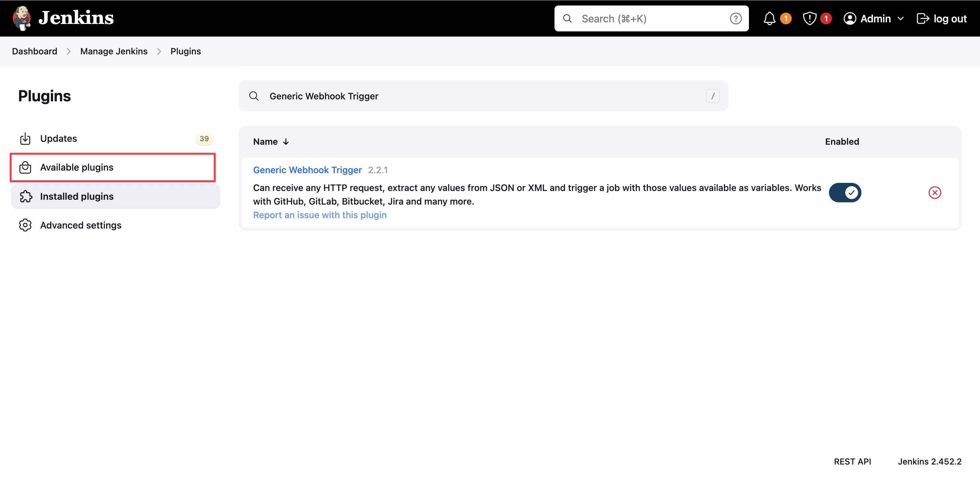
Task: Click the Jenkins butler logo
Action: pos(21,18)
